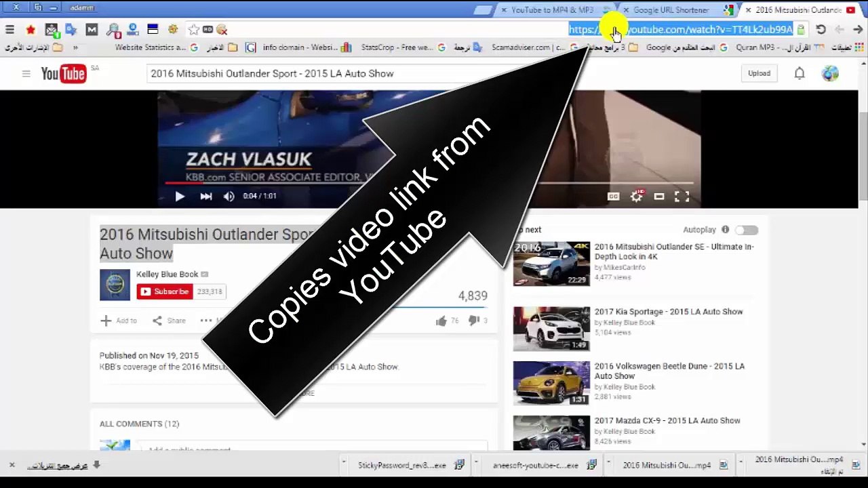Click the HD icon in address bar
This screenshot has width=868, height=488.
pyautogui.click(x=208, y=30)
